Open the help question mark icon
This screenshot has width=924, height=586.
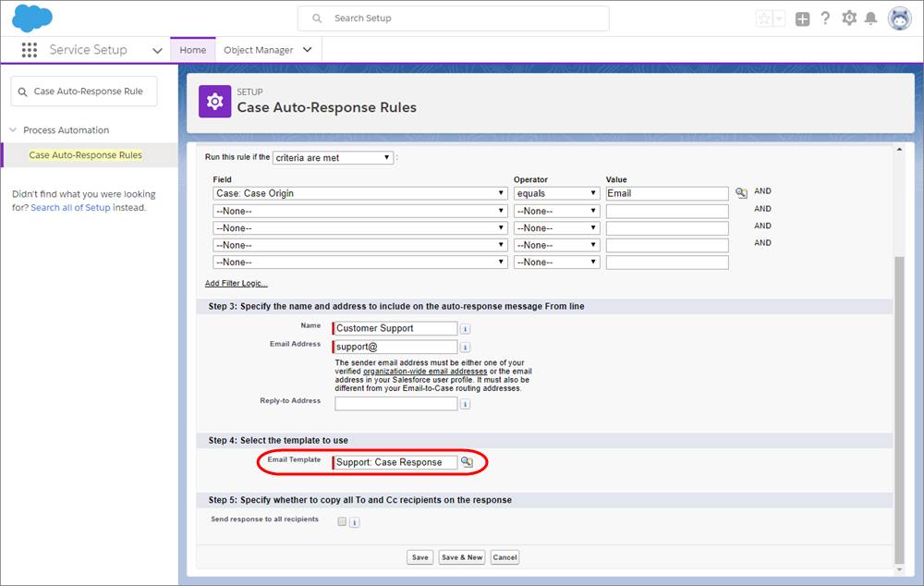825,18
